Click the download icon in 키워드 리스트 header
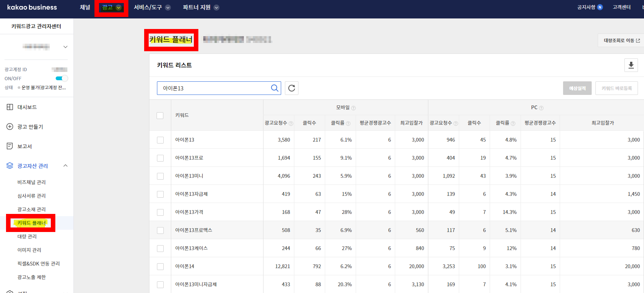The width and height of the screenshot is (644, 293). (631, 65)
